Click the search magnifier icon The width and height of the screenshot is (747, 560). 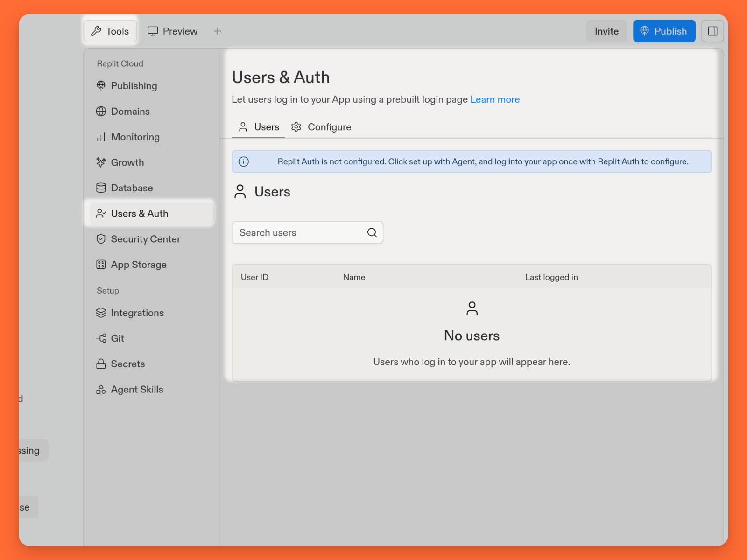pyautogui.click(x=372, y=232)
